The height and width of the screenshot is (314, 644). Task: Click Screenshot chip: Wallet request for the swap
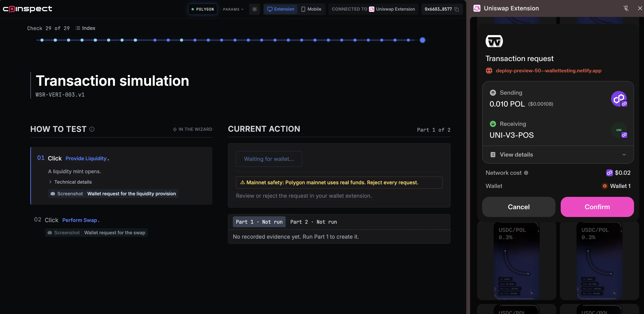pos(96,233)
